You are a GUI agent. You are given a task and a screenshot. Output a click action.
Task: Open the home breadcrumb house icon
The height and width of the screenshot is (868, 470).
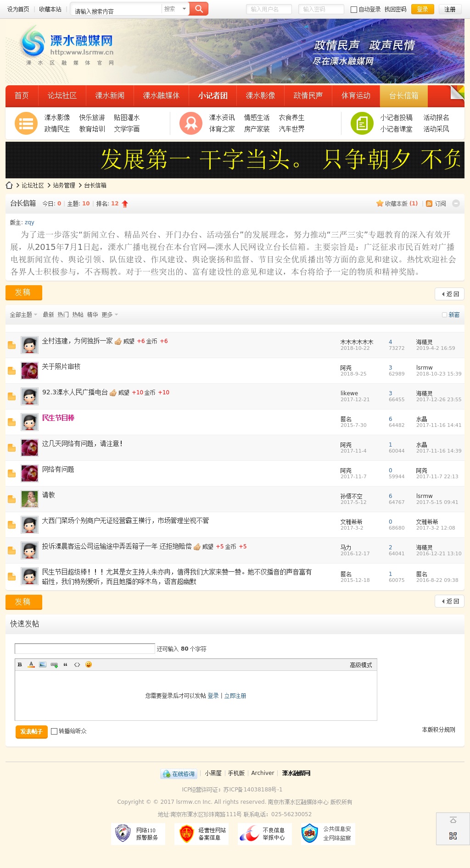point(9,185)
